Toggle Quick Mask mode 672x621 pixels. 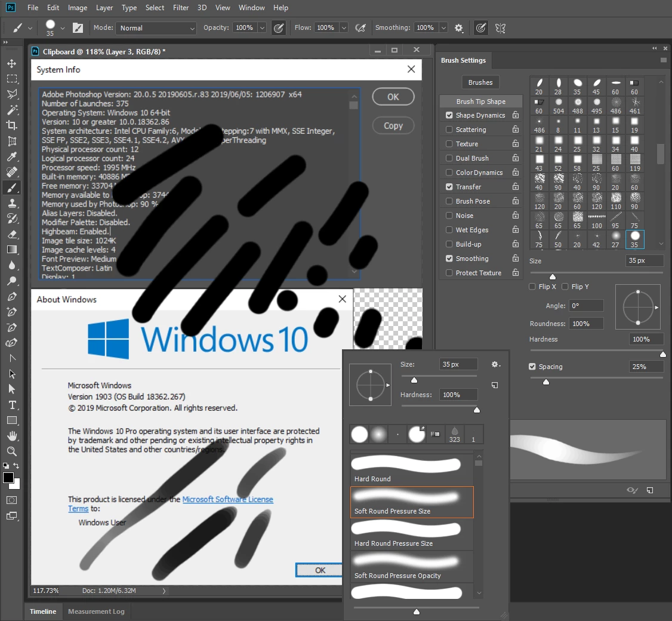(x=12, y=500)
